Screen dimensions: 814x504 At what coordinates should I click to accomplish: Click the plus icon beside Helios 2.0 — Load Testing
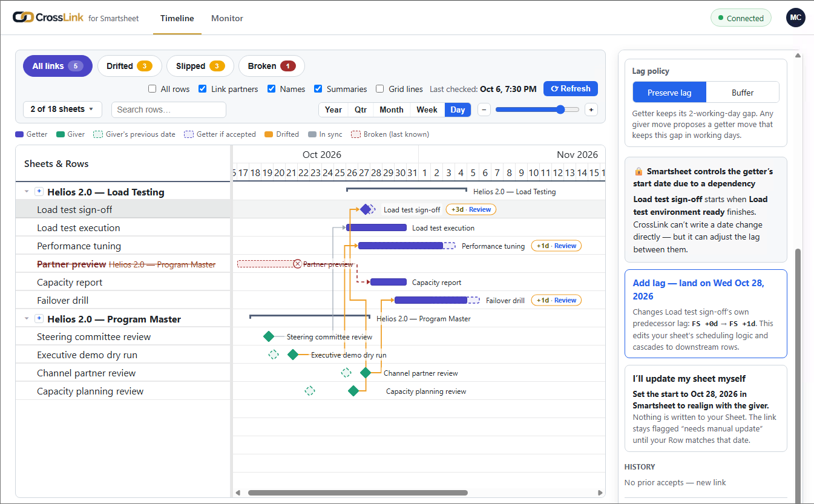pos(39,192)
